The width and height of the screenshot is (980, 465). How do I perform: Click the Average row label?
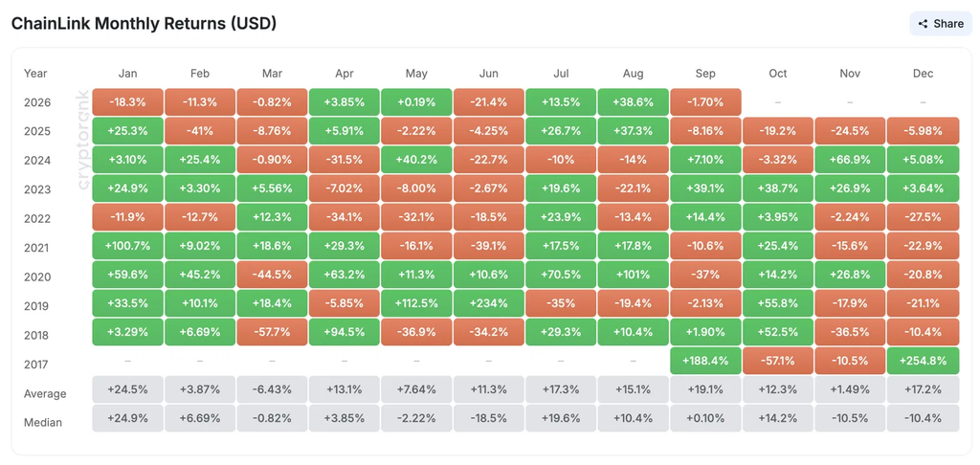click(x=45, y=394)
